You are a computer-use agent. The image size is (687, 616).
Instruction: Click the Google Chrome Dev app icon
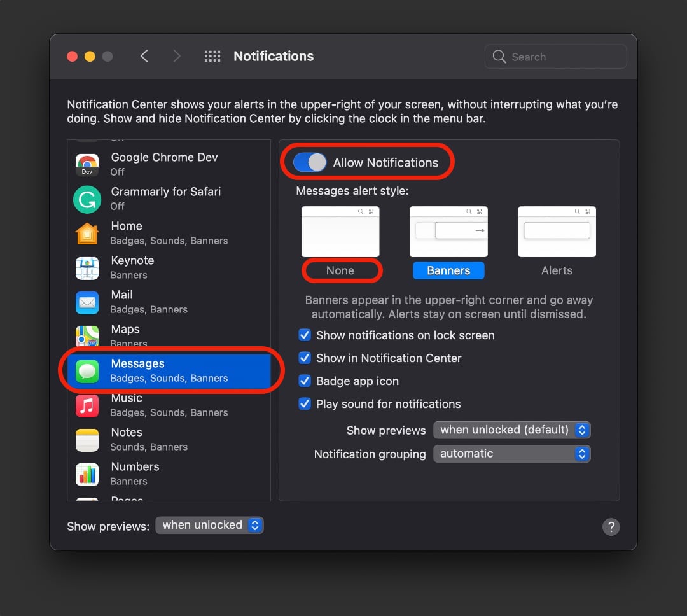point(87,165)
